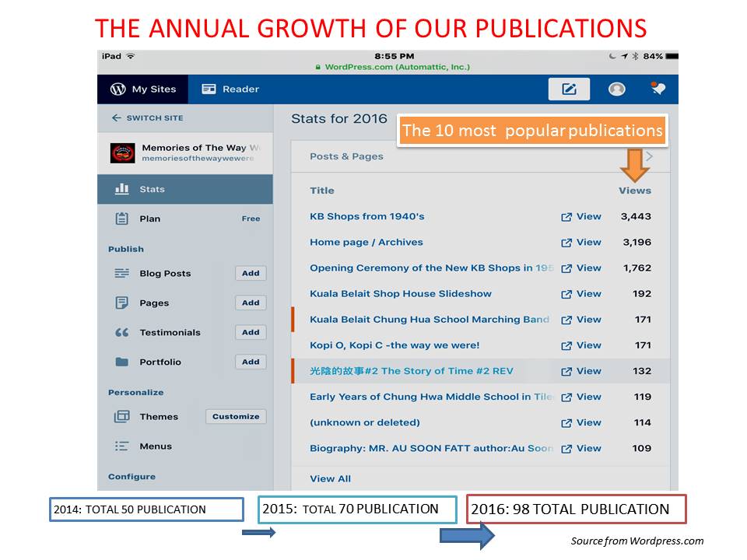Click the Portfolio folder icon

(122, 362)
